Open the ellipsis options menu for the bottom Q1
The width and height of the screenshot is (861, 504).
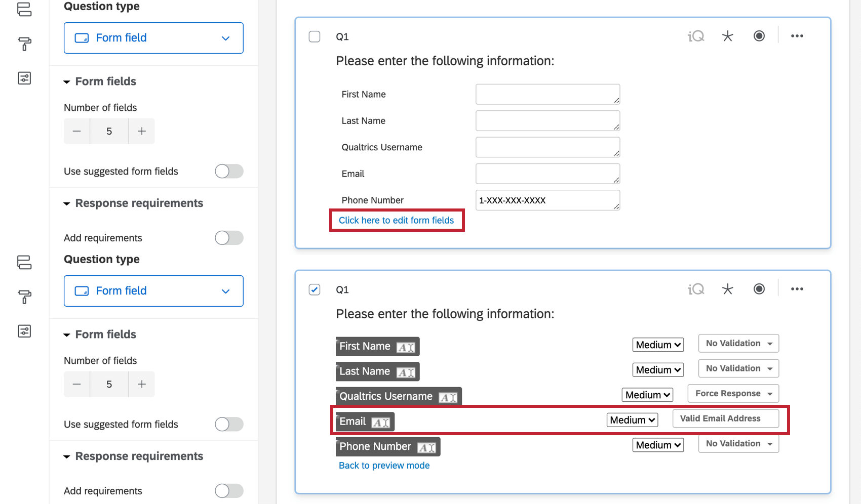click(797, 289)
